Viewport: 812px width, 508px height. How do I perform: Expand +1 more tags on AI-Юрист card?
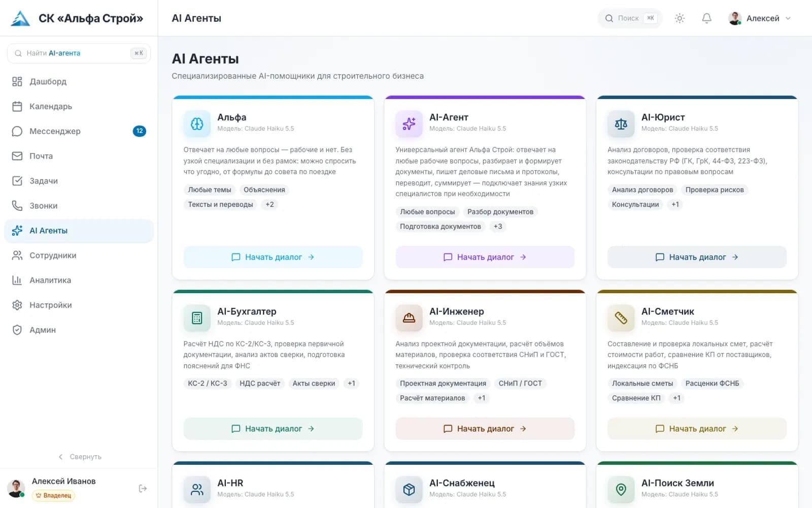(x=675, y=204)
